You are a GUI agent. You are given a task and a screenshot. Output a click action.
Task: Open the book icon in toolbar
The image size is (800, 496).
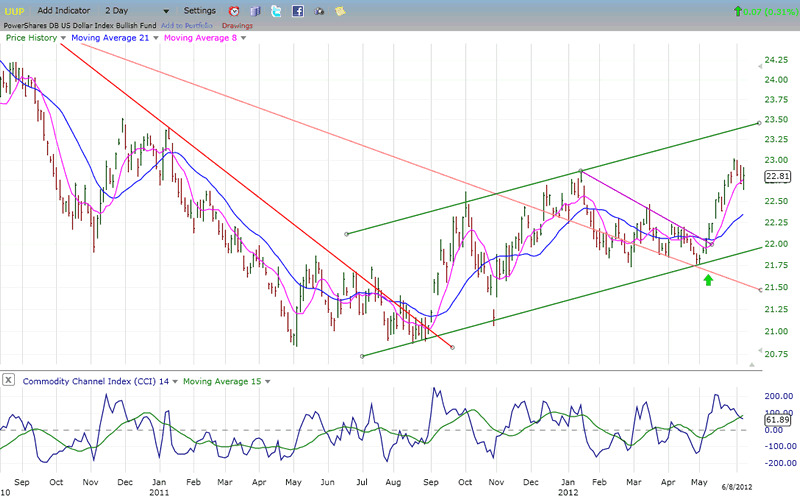255,11
